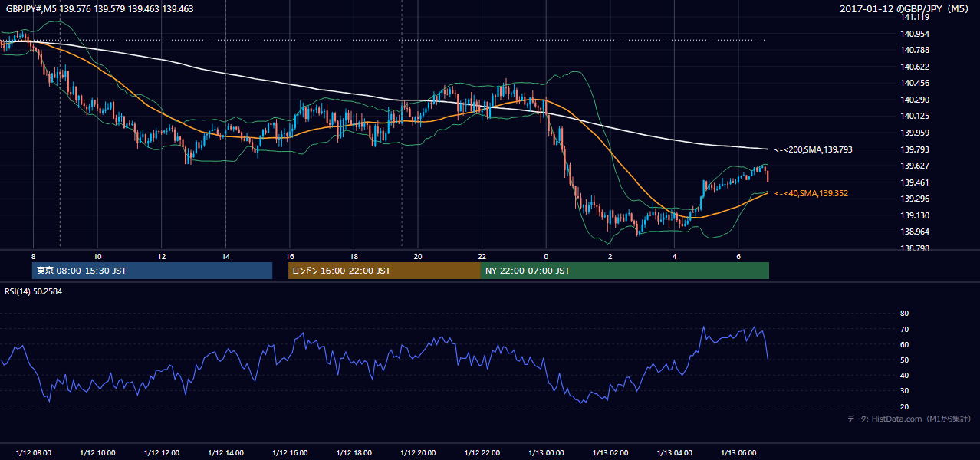Click price scale value 140.954
Image resolution: width=980 pixels, height=460 pixels.
[916, 34]
